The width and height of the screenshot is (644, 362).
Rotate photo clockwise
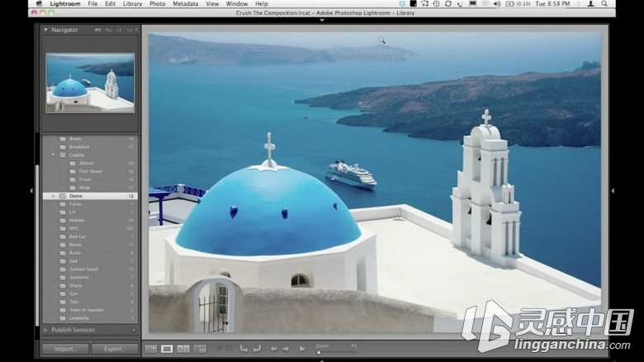click(257, 349)
